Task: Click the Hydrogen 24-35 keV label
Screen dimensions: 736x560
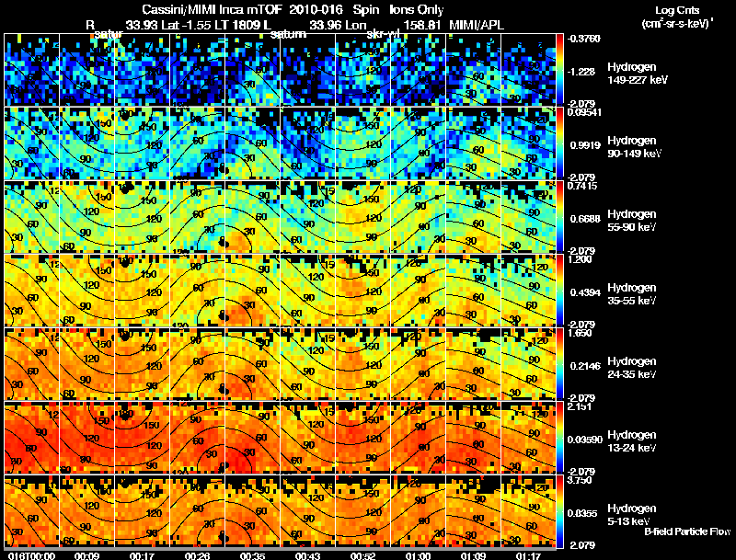Action: tap(631, 368)
